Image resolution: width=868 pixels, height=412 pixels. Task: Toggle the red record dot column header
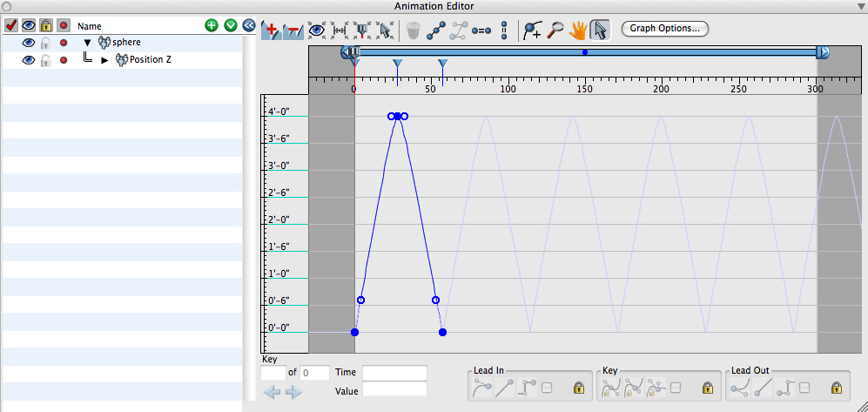coord(64,25)
